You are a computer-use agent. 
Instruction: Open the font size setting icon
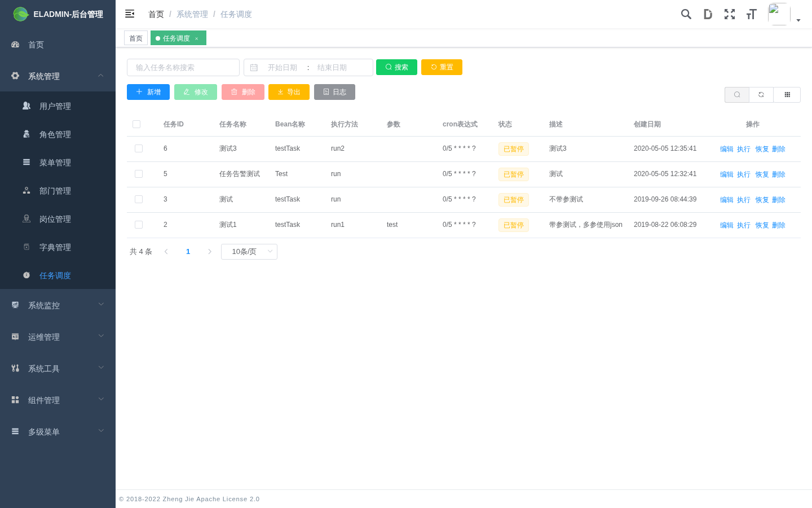click(x=751, y=14)
